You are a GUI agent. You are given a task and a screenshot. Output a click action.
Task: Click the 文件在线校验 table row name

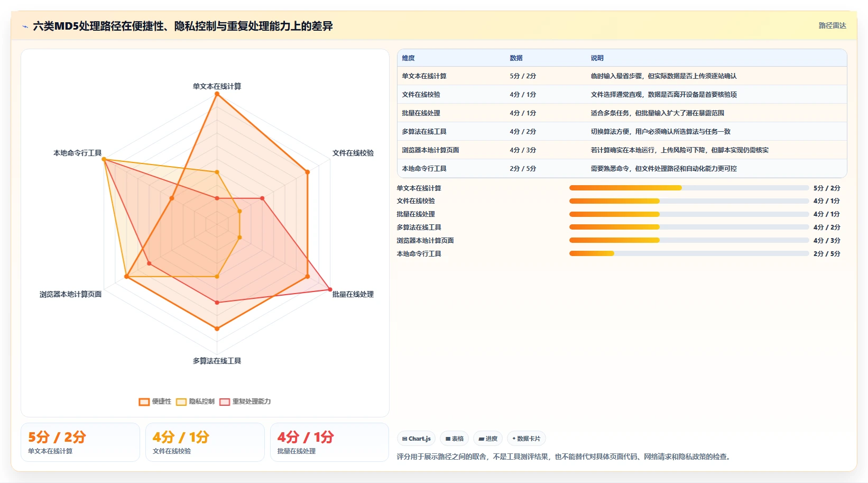[x=421, y=95]
